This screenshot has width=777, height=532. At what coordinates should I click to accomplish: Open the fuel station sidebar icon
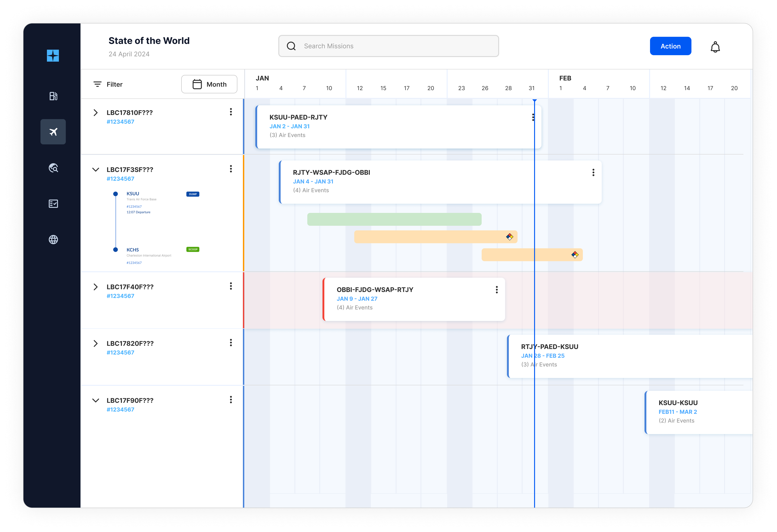(x=53, y=96)
